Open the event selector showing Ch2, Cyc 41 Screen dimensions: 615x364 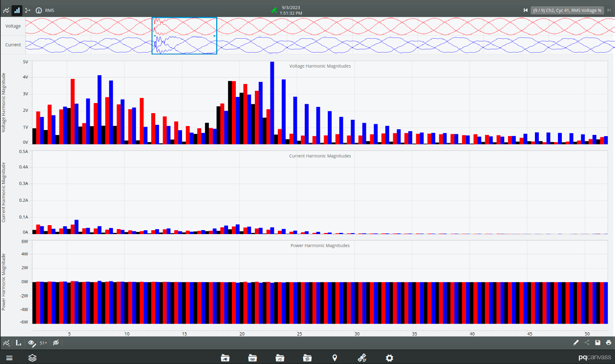(567, 10)
